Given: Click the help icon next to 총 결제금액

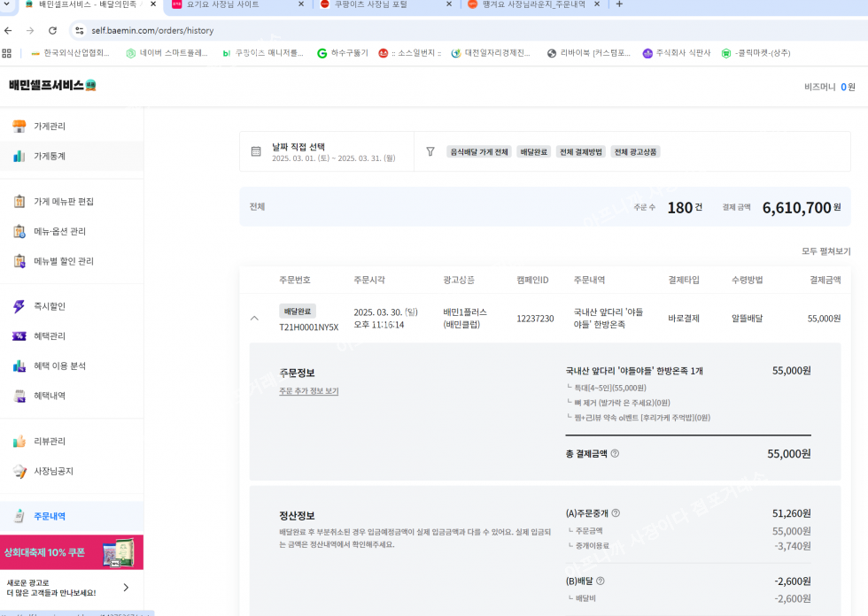Looking at the screenshot, I should tap(615, 454).
